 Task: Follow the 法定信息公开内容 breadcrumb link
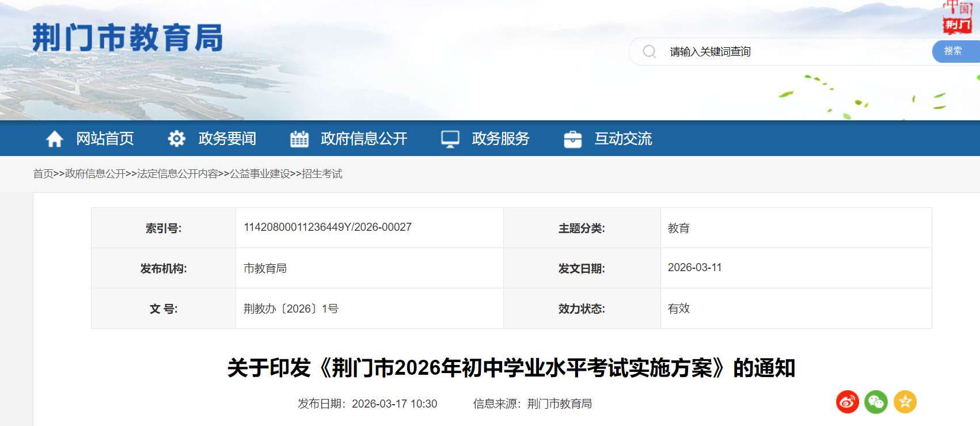tap(177, 174)
